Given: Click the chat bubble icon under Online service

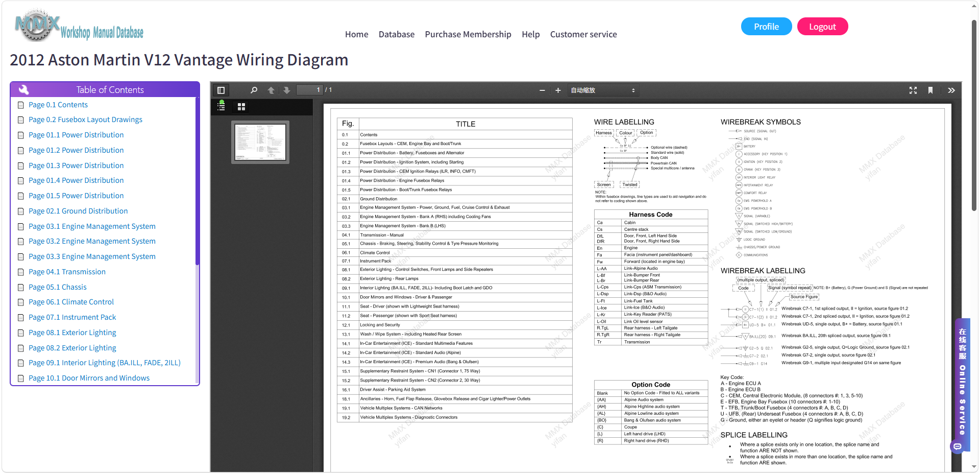Looking at the screenshot, I should click(x=958, y=446).
